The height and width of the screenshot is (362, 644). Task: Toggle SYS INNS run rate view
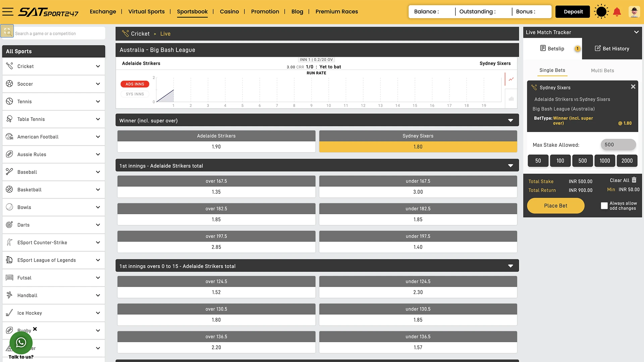[135, 94]
